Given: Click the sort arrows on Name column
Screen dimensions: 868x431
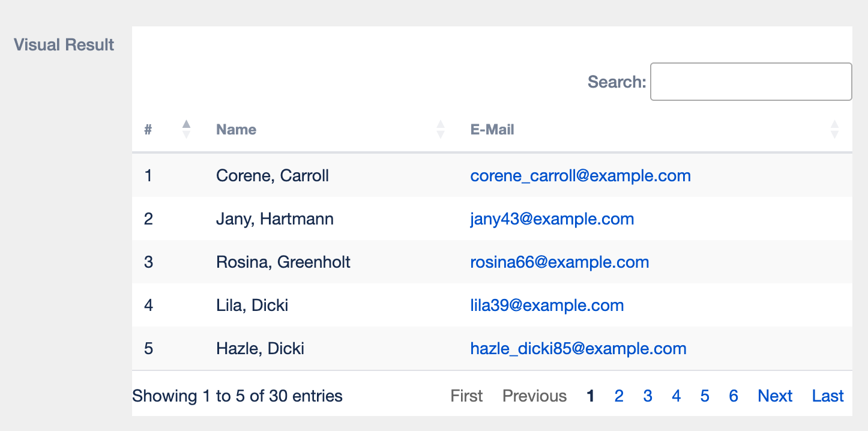Looking at the screenshot, I should coord(441,129).
